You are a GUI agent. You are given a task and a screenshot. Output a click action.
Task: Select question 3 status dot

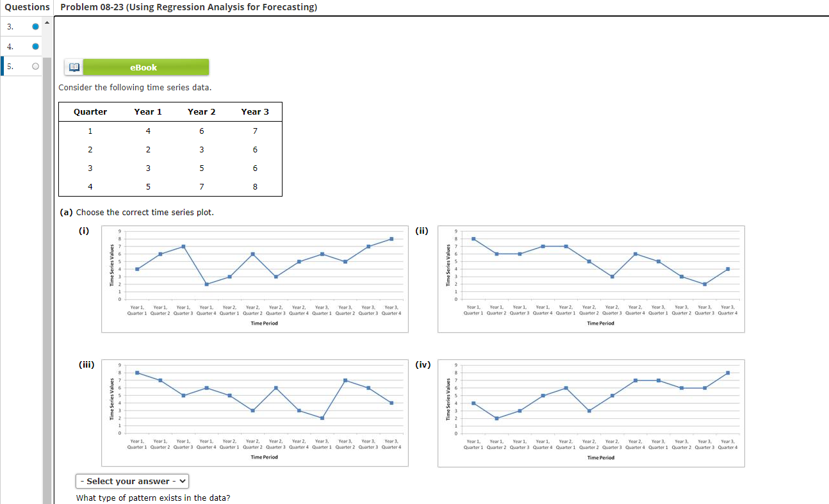coord(36,27)
